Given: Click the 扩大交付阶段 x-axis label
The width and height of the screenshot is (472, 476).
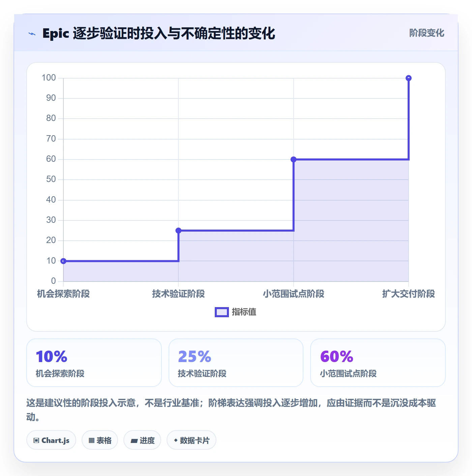Looking at the screenshot, I should pyautogui.click(x=409, y=294).
